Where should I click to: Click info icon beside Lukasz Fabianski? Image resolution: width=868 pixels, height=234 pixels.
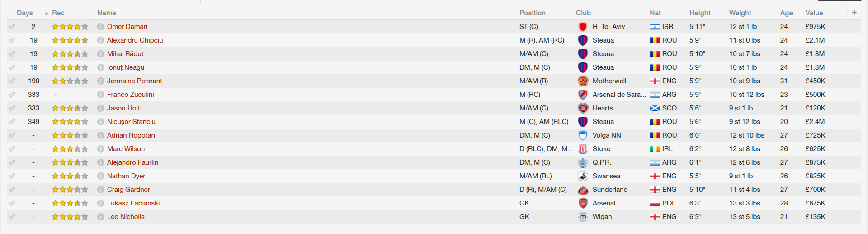101,203
